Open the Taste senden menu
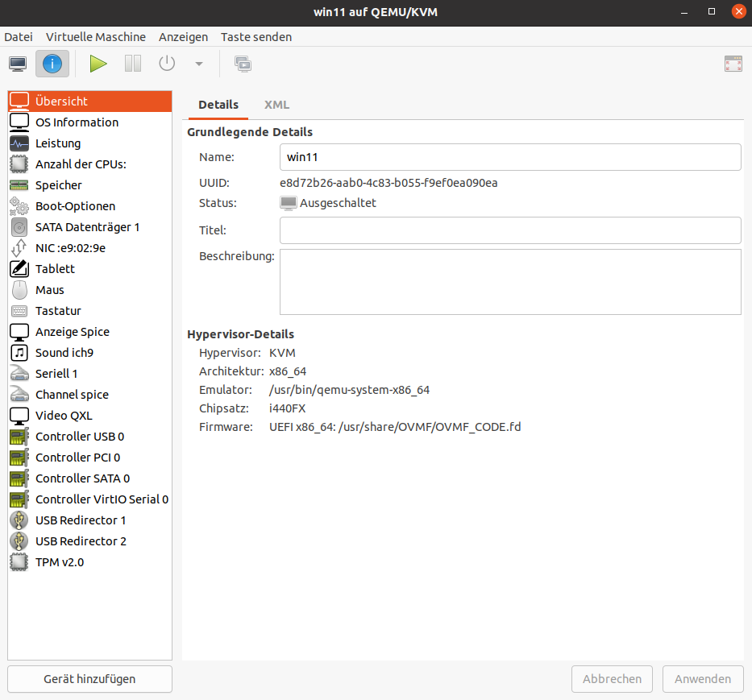 pos(256,37)
